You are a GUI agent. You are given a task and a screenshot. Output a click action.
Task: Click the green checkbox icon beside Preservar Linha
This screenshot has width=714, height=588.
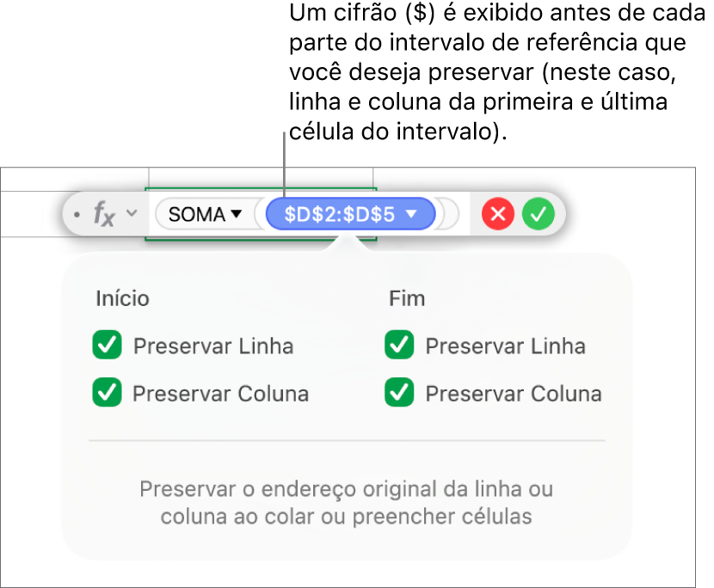click(x=107, y=345)
